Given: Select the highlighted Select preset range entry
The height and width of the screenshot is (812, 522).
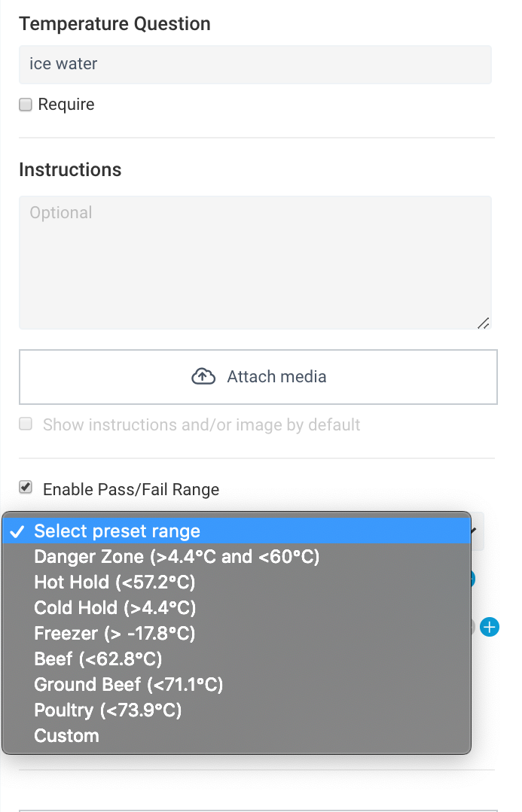Looking at the screenshot, I should (117, 531).
